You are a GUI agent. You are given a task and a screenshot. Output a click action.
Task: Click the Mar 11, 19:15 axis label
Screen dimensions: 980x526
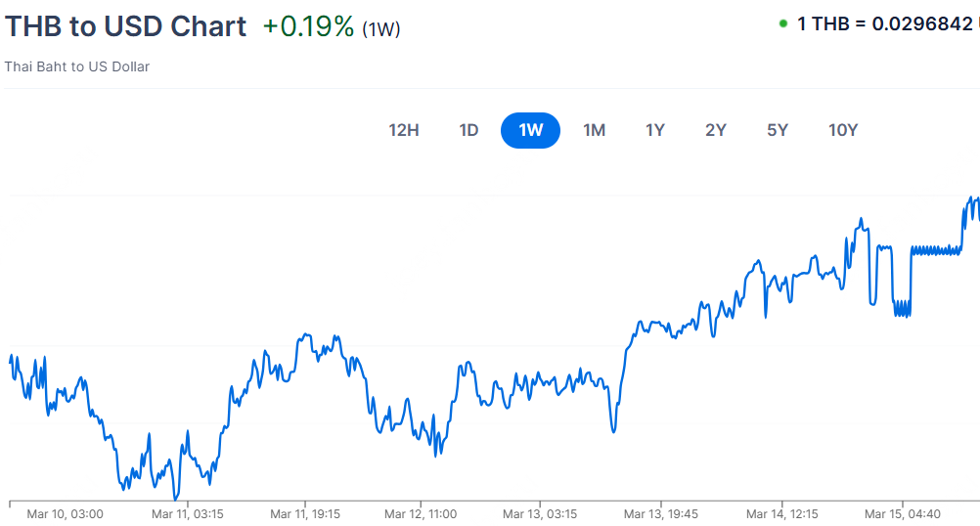pos(304,513)
